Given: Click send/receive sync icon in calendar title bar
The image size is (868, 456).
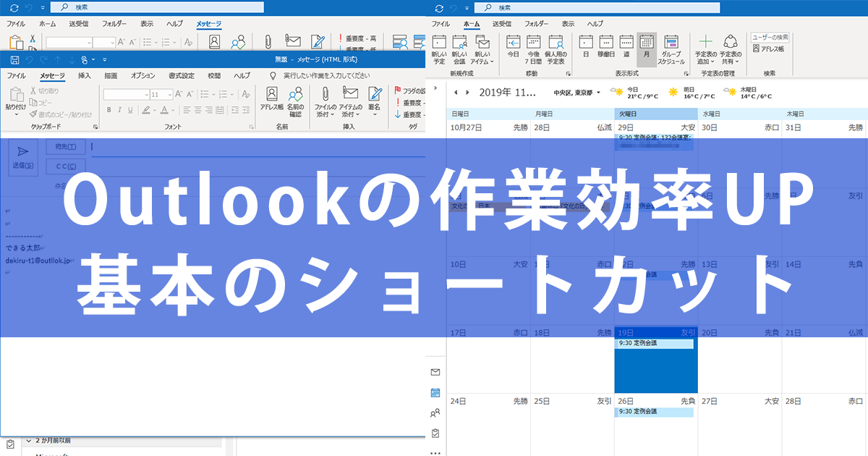Looking at the screenshot, I should [x=440, y=7].
